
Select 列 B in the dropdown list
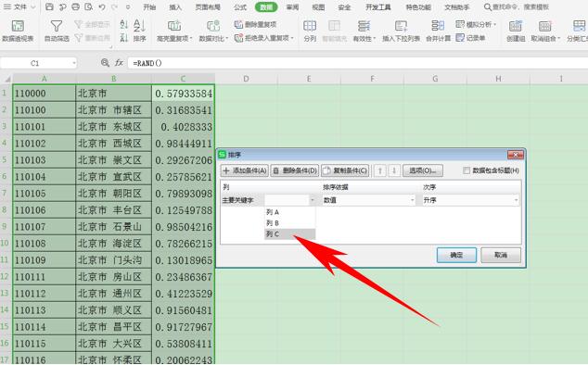290,223
